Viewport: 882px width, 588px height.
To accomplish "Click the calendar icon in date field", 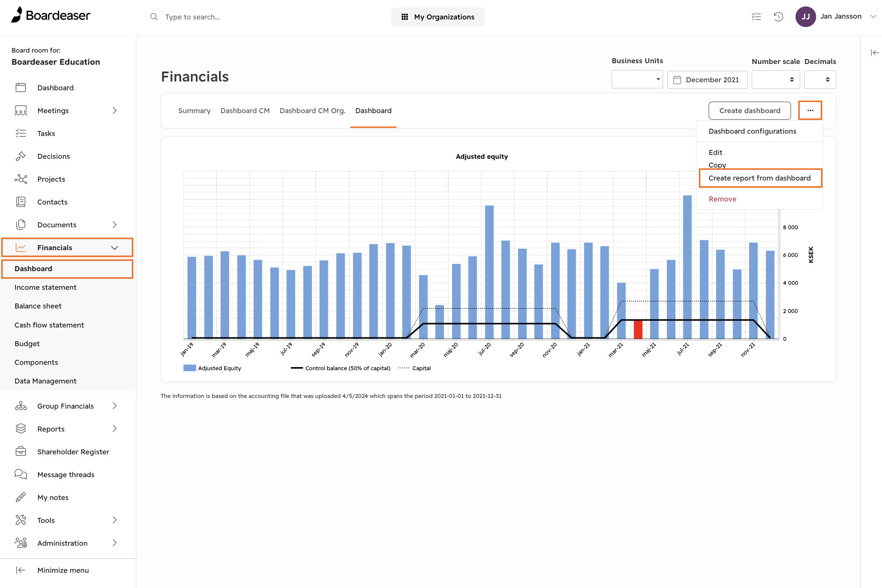I will pyautogui.click(x=677, y=80).
